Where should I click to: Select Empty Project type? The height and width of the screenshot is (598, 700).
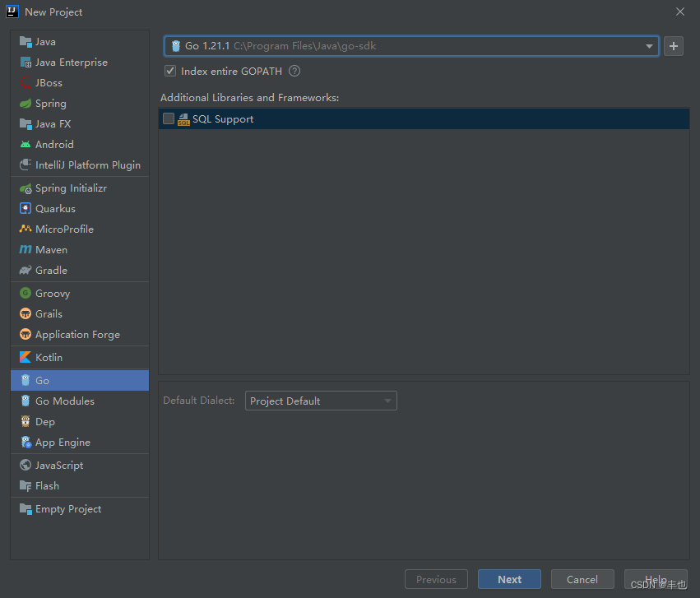click(80, 508)
